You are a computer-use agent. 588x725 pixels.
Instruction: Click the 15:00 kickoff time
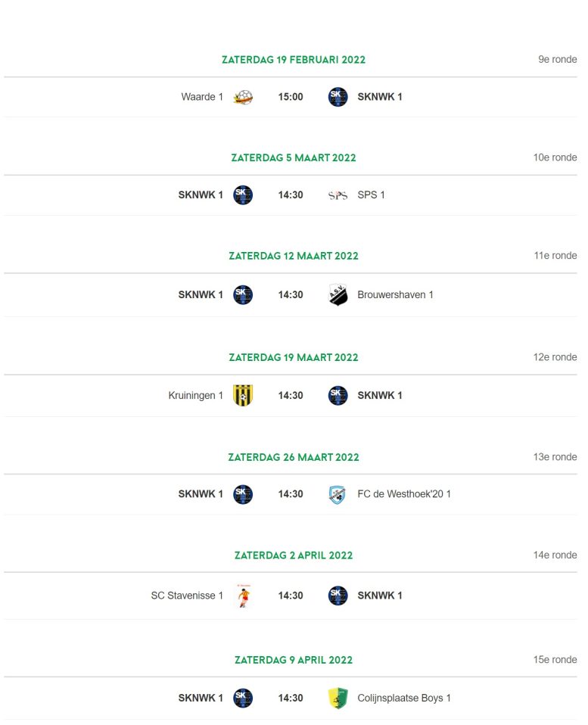pos(291,97)
